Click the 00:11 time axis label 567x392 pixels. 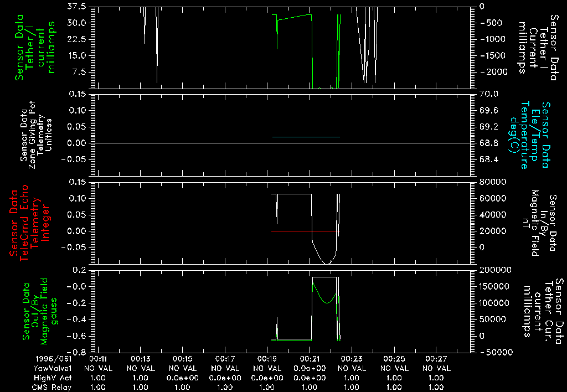tap(98, 359)
